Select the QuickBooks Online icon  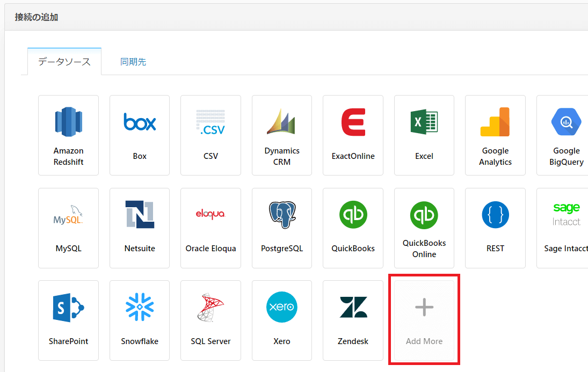[x=424, y=215]
